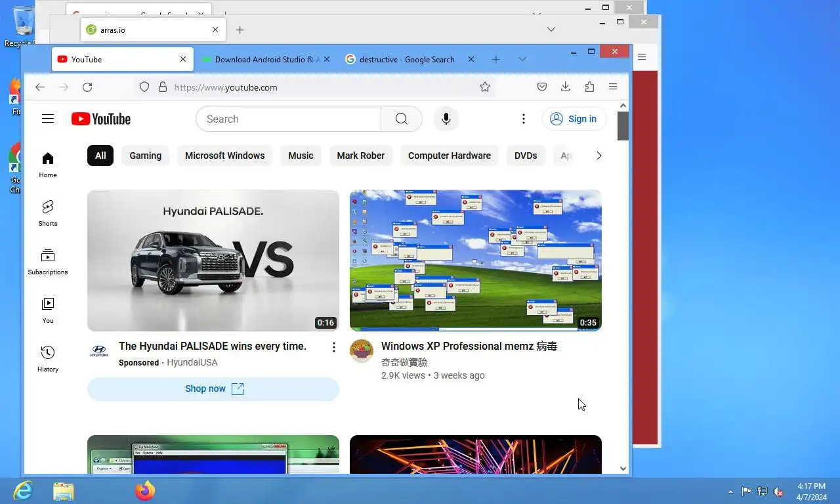
Task: Reload the YouTube page
Action: pyautogui.click(x=87, y=87)
